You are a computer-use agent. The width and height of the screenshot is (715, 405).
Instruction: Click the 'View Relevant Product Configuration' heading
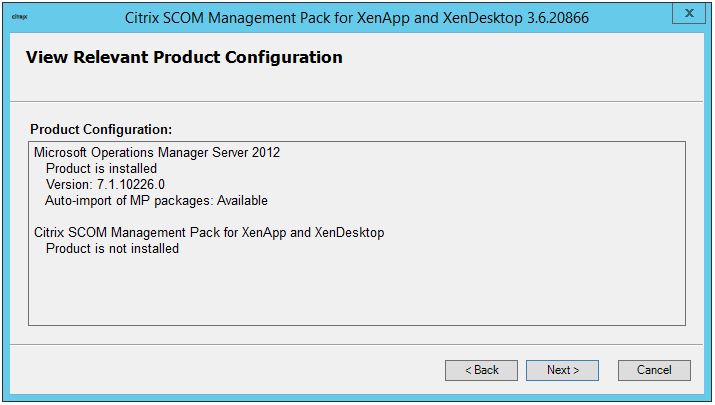point(184,58)
